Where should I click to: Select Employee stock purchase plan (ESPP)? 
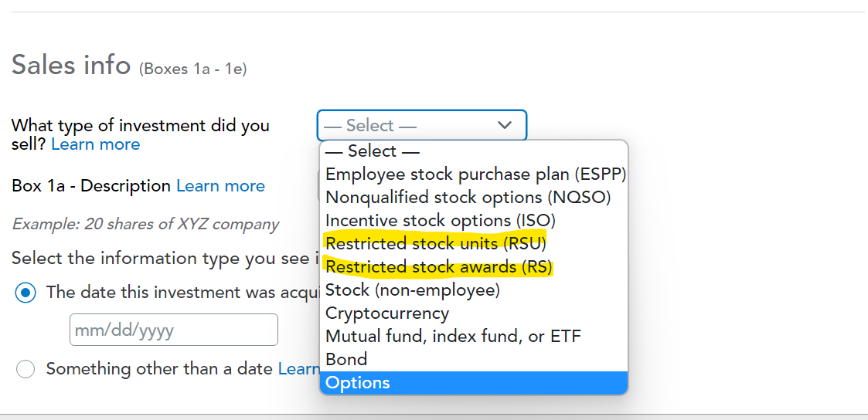pos(475,174)
